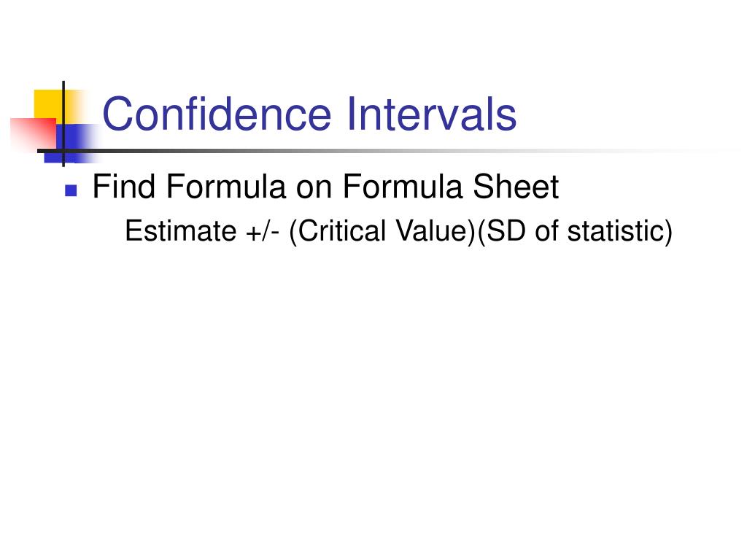Select the (SD of statistic) text
The width and height of the screenshot is (747, 560).
click(x=574, y=232)
